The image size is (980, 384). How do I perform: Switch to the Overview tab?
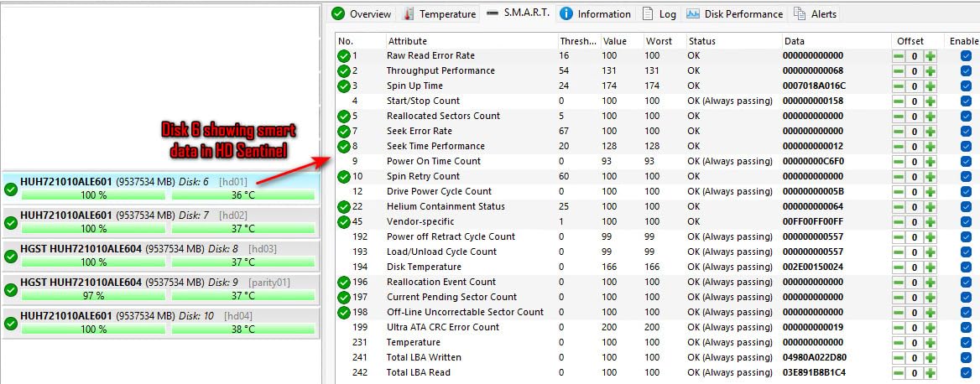363,13
